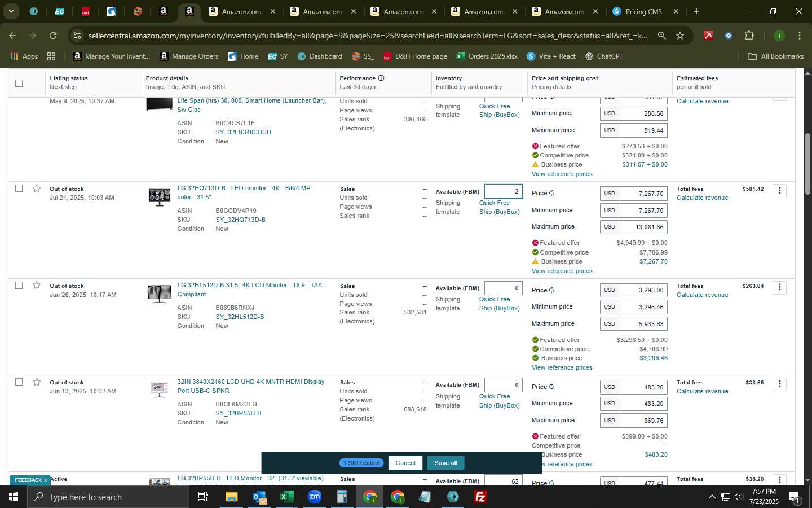
Task: Open Manage Your Inventory bookmark
Action: point(112,56)
